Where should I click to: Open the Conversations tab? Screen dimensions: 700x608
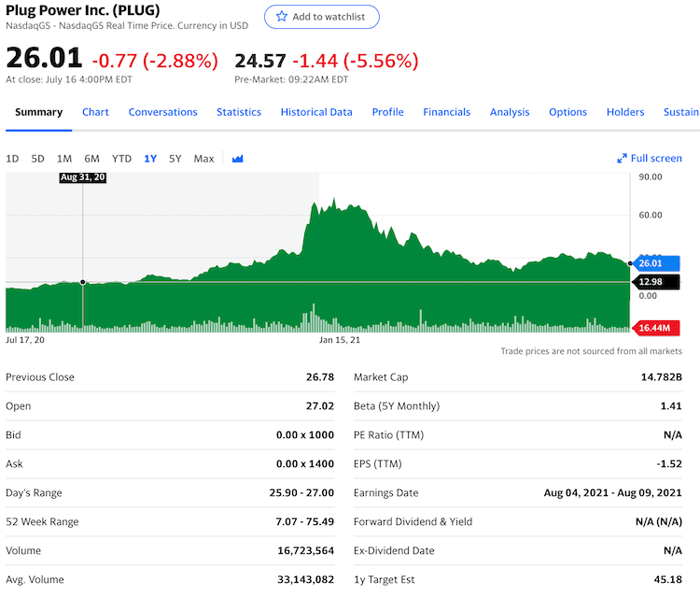coord(163,112)
